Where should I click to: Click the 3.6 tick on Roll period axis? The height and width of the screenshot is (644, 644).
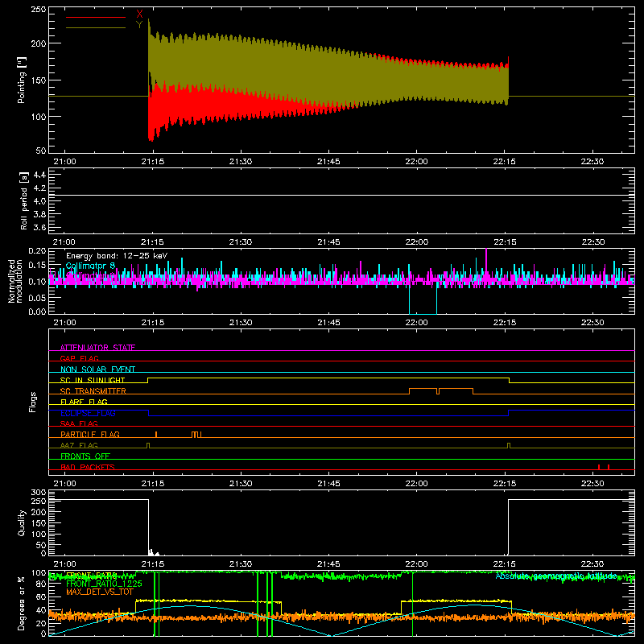[x=39, y=227]
